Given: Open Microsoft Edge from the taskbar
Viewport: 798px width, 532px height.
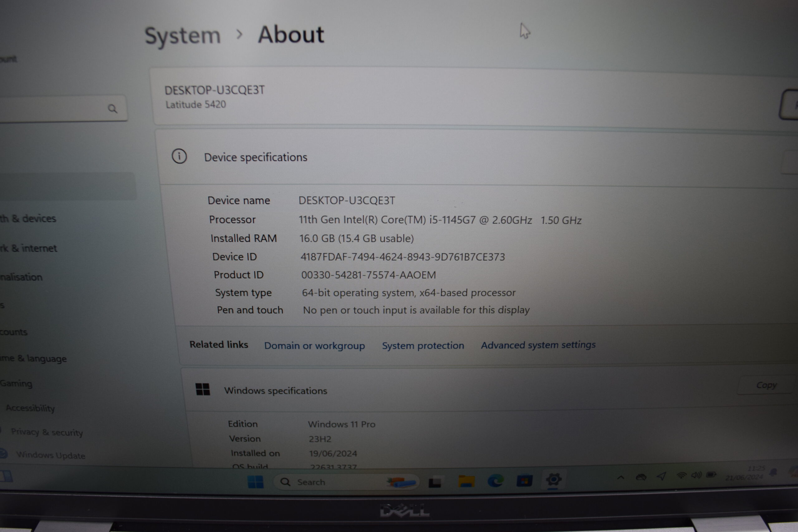Looking at the screenshot, I should (x=495, y=481).
